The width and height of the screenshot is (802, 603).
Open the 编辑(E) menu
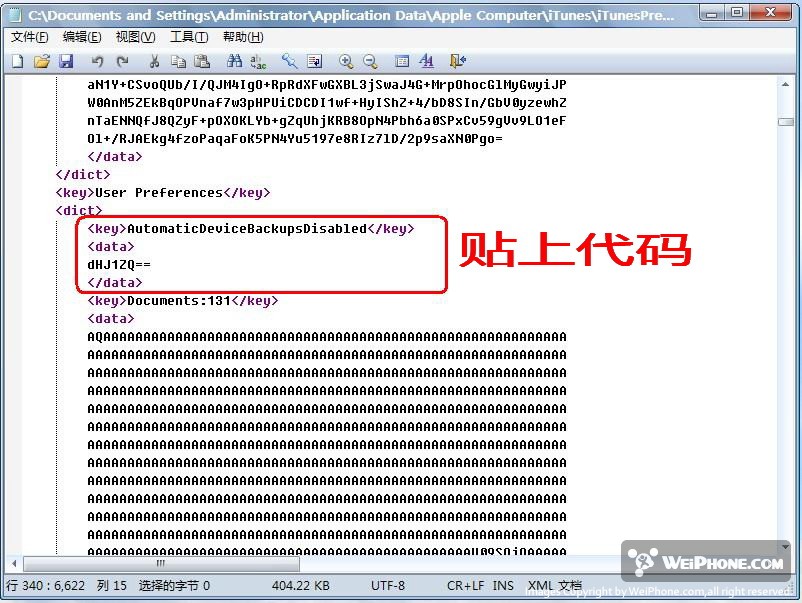(x=82, y=37)
